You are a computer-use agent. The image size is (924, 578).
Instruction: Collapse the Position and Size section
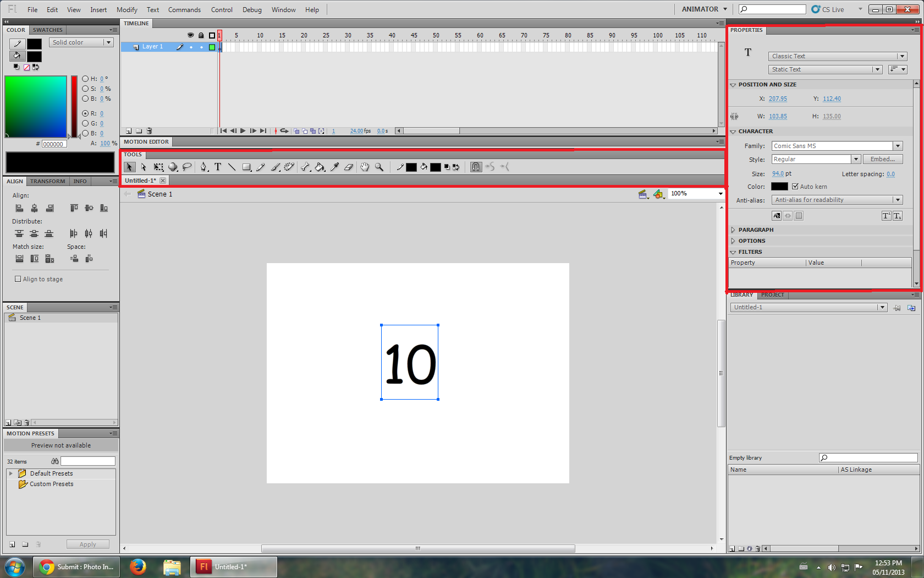733,84
